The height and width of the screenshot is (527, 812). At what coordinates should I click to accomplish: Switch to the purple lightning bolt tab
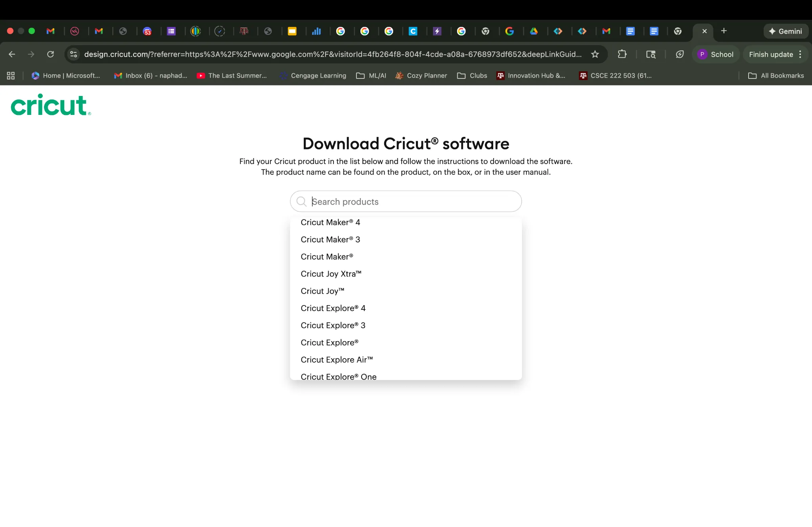pyautogui.click(x=437, y=31)
